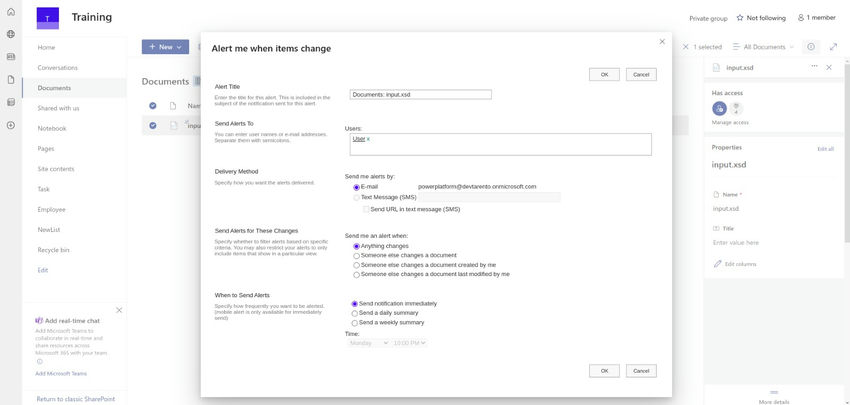The height and width of the screenshot is (405, 850).
Task: Click the home icon in app rail
Action: pyautogui.click(x=10, y=10)
